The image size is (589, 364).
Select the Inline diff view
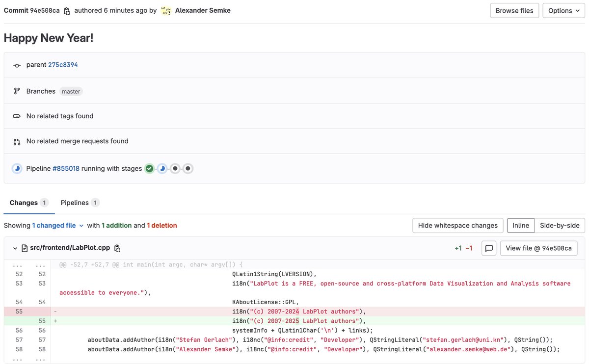[x=521, y=226]
